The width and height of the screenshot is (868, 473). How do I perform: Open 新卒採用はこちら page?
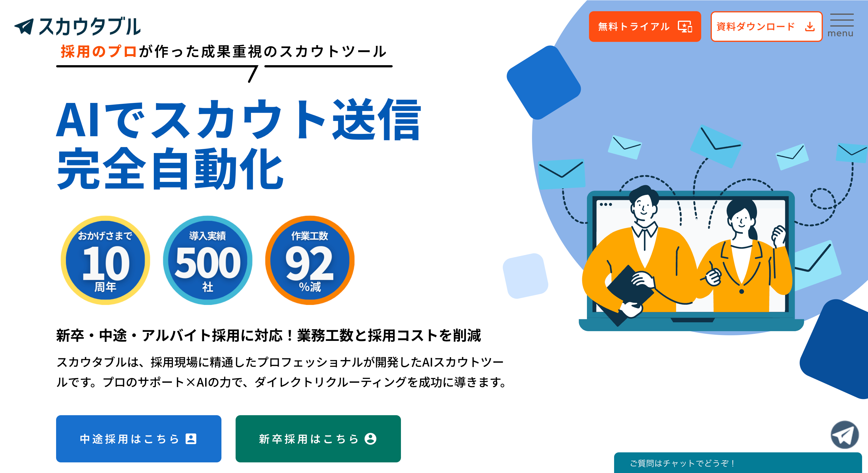pos(318,439)
